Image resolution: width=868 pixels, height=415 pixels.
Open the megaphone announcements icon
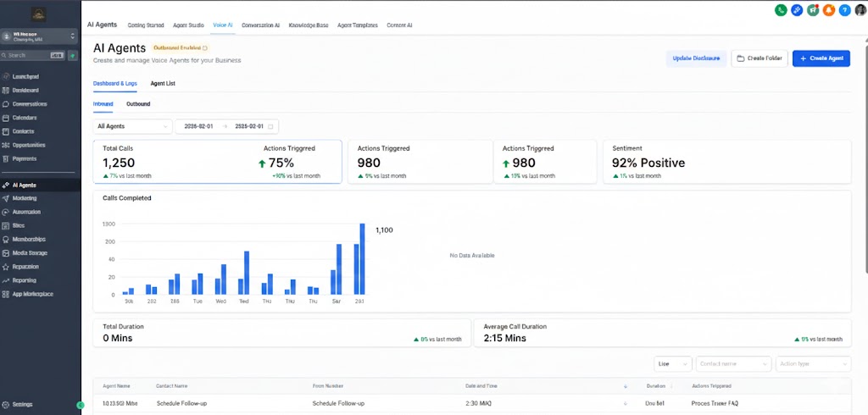[813, 10]
